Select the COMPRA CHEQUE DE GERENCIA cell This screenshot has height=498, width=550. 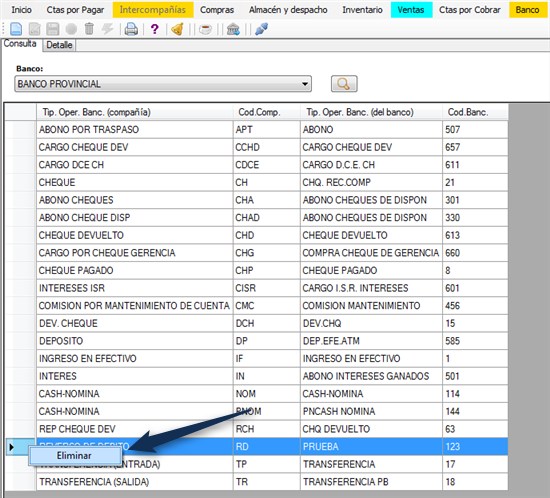[371, 253]
